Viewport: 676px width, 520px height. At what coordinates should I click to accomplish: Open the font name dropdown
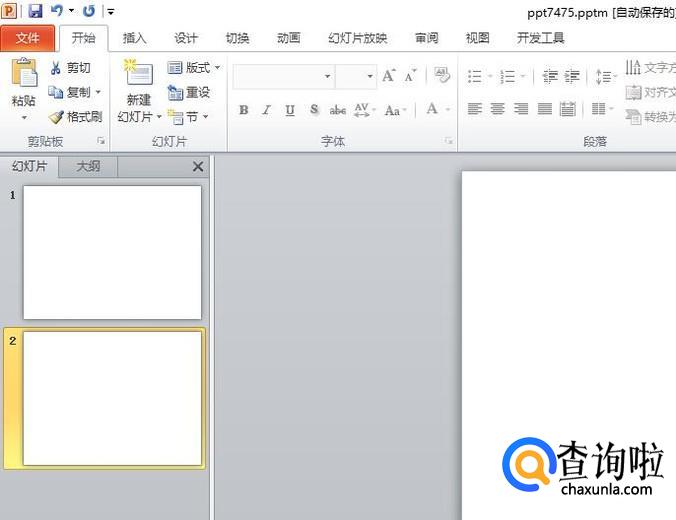[327, 77]
